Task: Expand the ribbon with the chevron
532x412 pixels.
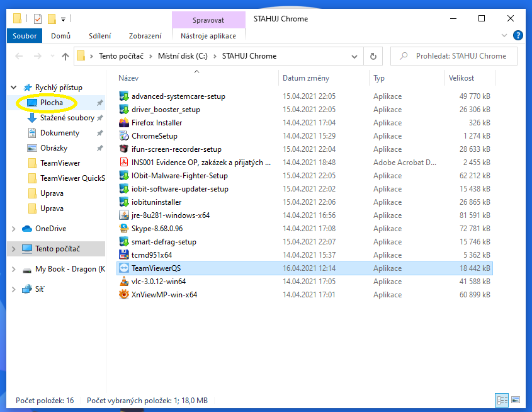Action: 504,35
